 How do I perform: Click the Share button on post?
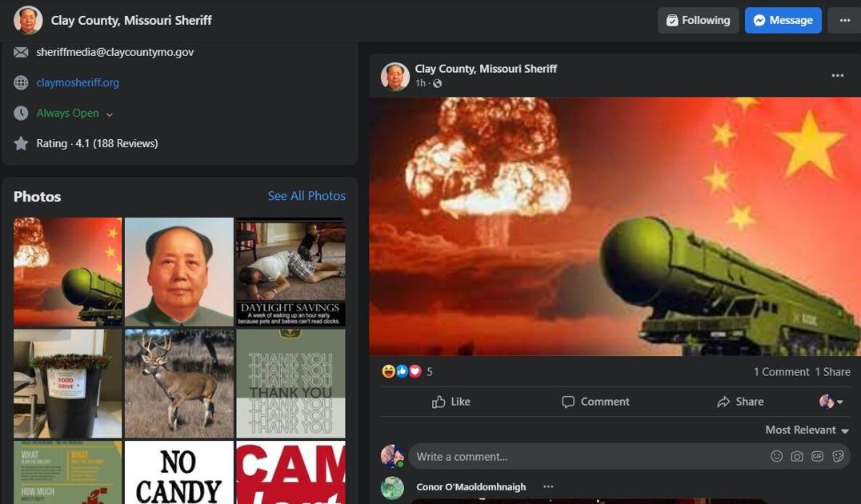[739, 402]
